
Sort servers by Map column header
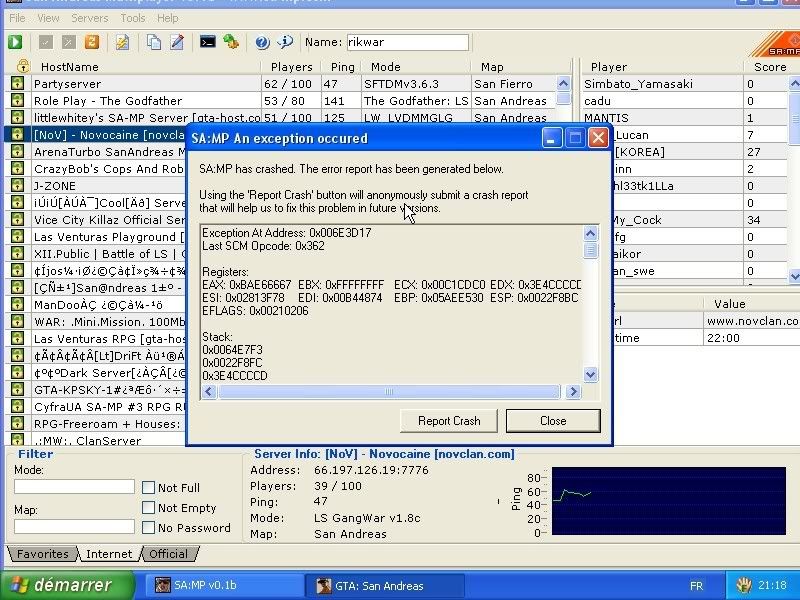pos(520,66)
